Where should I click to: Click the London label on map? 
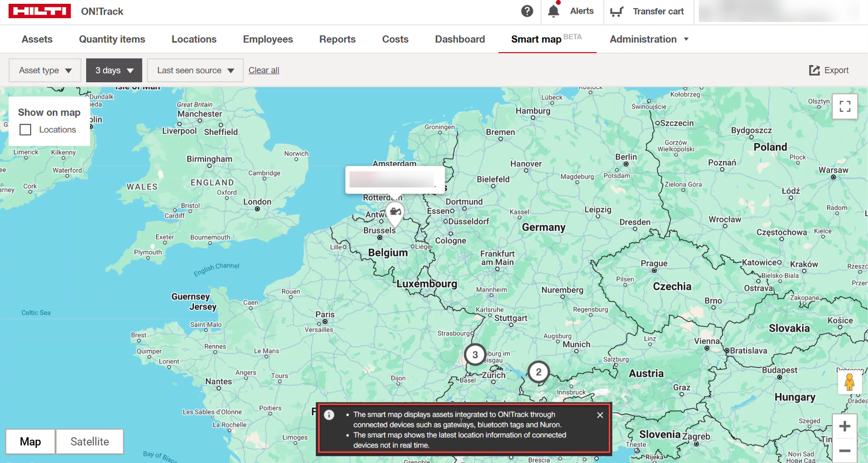point(257,202)
